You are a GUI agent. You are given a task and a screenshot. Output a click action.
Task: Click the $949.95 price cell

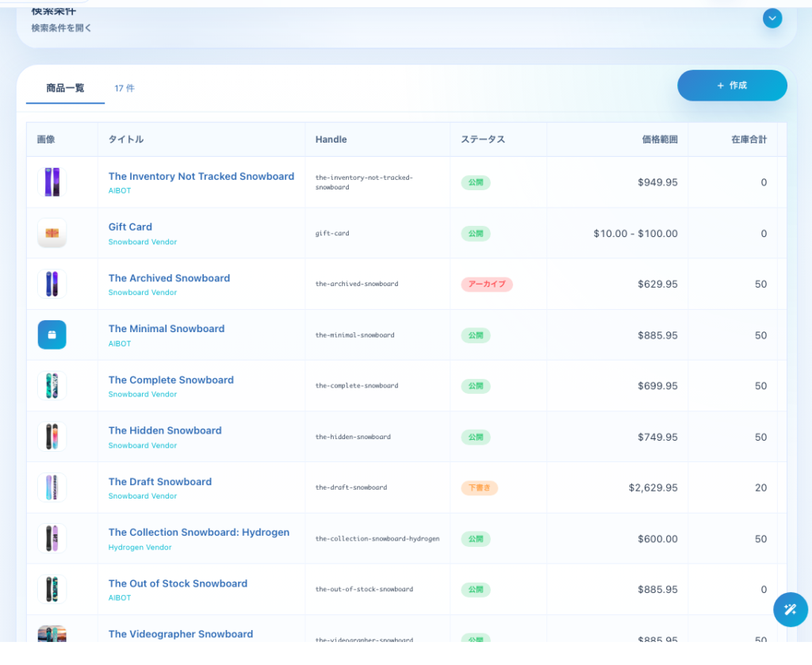657,182
